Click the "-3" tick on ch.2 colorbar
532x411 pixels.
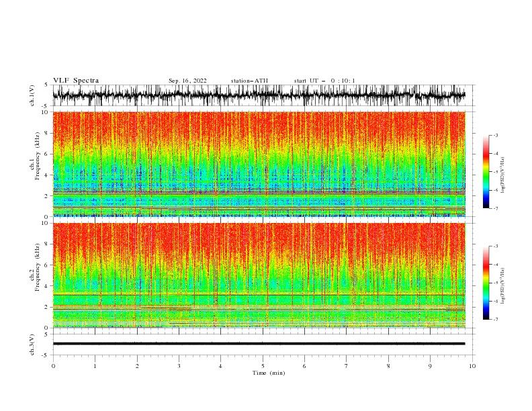496,246
